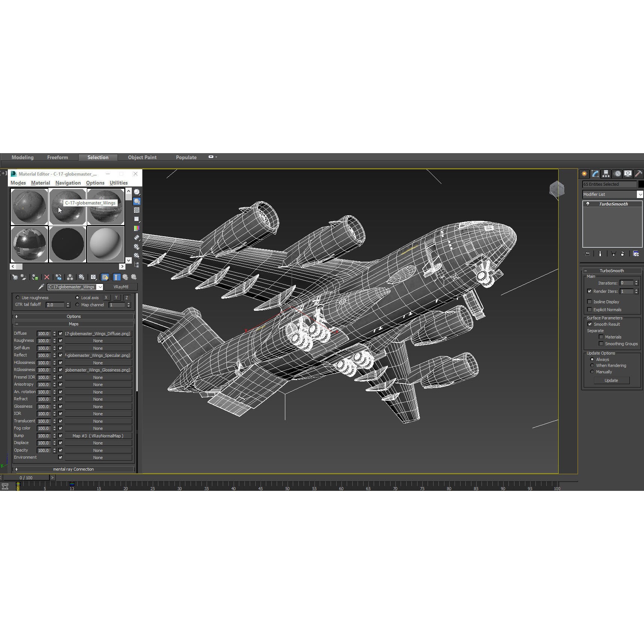
Task: Click Assign Material to Selection icon
Action: (35, 277)
